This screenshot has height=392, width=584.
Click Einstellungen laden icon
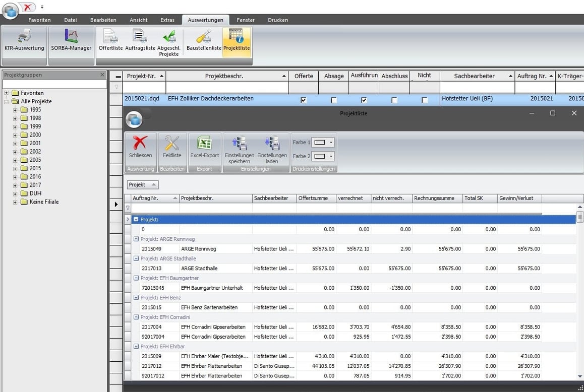pyautogui.click(x=272, y=143)
